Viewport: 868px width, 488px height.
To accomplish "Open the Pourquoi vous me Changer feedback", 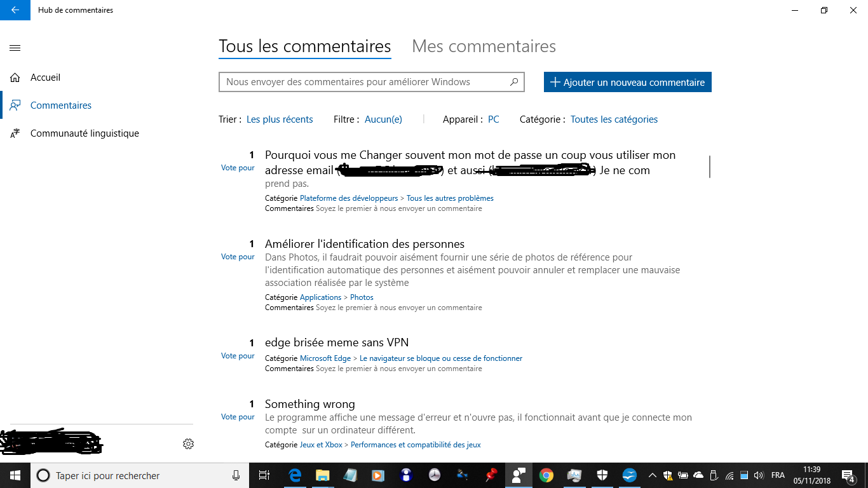I will [x=470, y=163].
